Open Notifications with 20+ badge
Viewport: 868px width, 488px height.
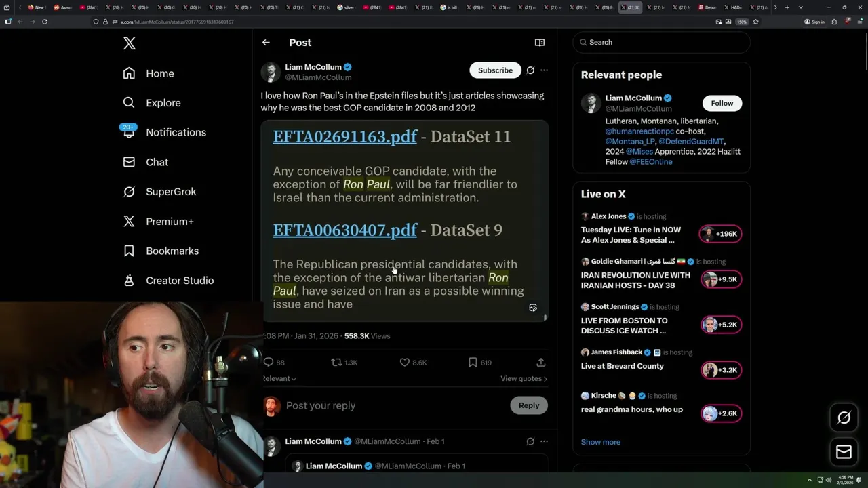164,132
